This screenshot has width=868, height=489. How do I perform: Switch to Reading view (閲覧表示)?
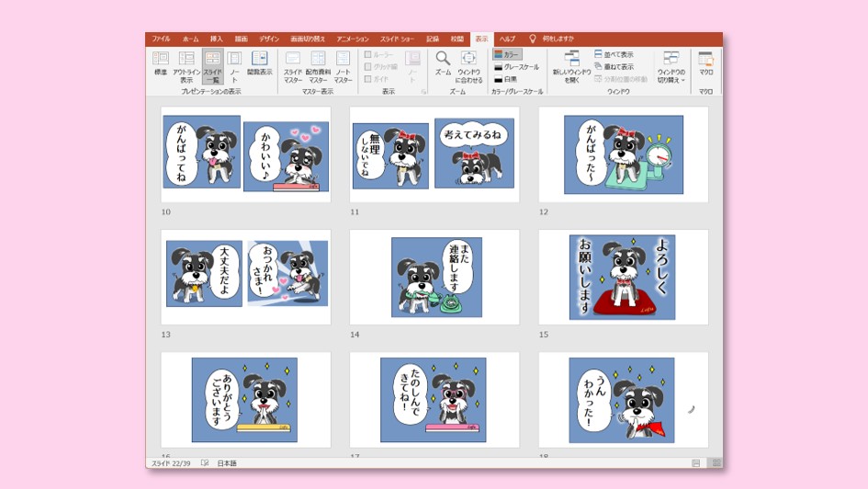click(x=260, y=63)
